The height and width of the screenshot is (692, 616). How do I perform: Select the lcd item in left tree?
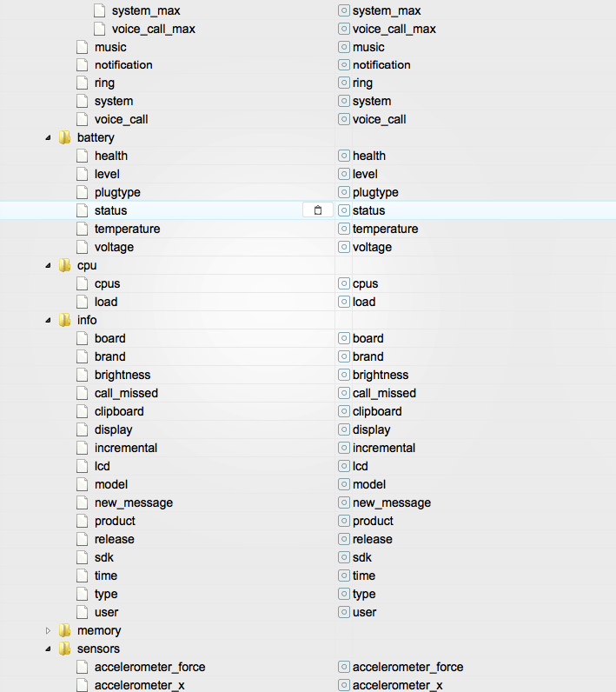(x=102, y=466)
